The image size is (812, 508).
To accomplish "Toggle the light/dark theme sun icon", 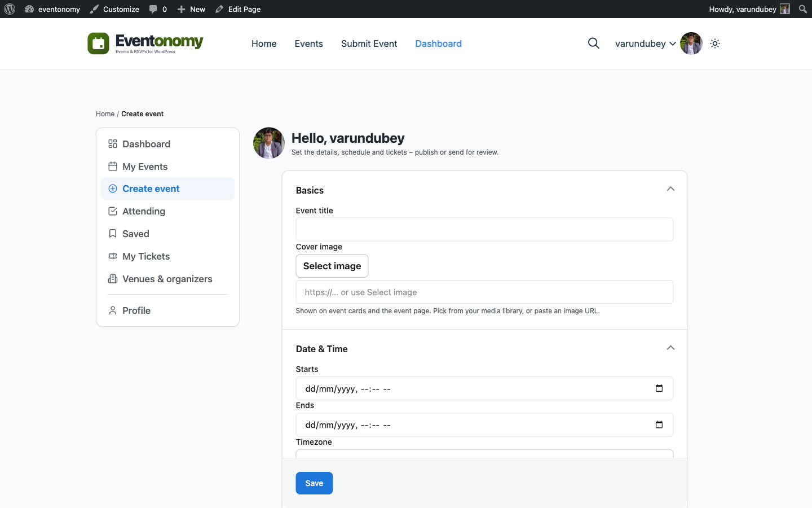I will (x=715, y=43).
